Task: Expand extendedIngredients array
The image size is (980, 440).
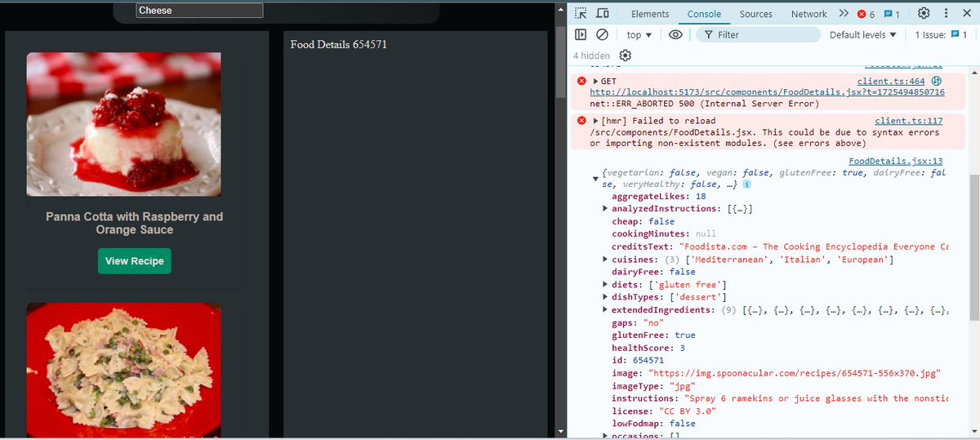Action: pyautogui.click(x=604, y=310)
